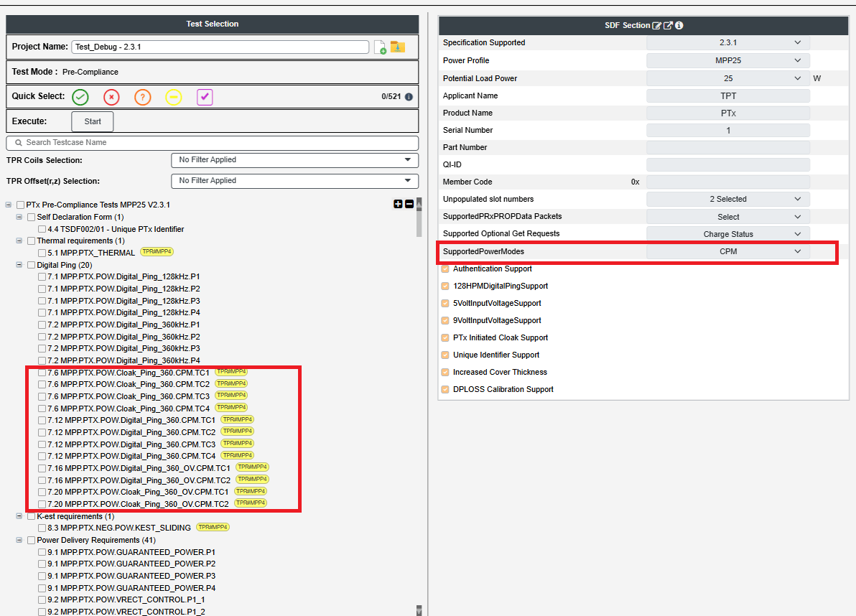Screen dimensions: 856x616
Task: Click the Product Name field PTx
Action: (x=727, y=113)
